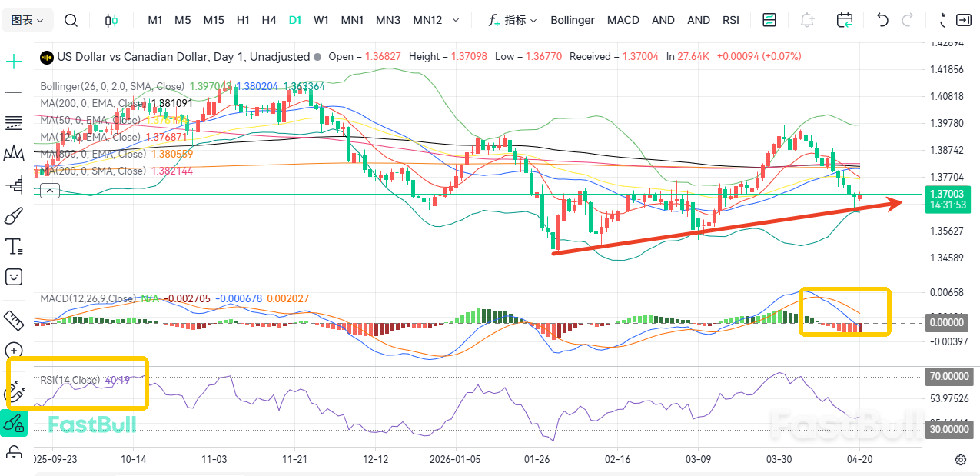Toggle the stay-in-drawing-mode lock button
This screenshot has width=980, height=476.
[14, 422]
